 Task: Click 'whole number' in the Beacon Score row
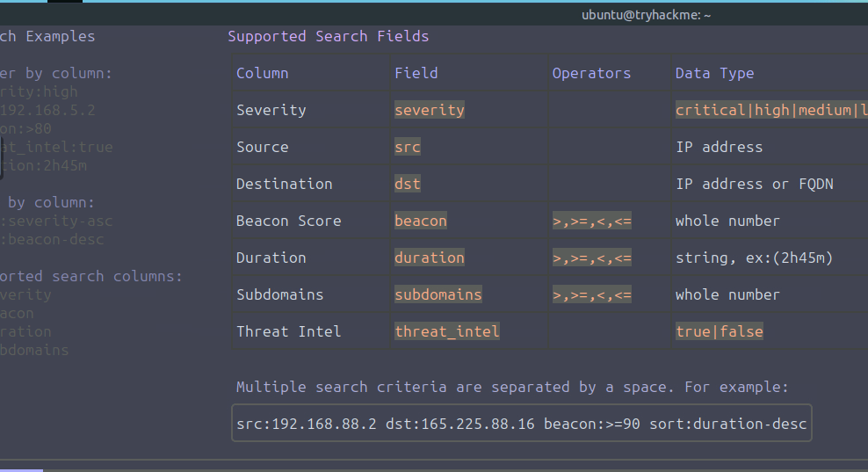tap(727, 221)
